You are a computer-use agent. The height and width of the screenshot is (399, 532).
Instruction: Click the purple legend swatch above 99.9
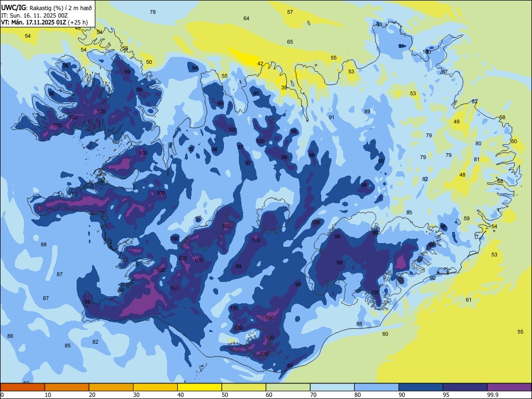509,387
